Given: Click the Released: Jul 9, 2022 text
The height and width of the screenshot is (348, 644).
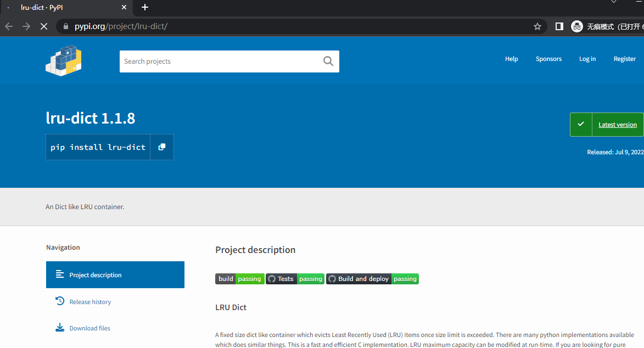Looking at the screenshot, I should [x=615, y=152].
